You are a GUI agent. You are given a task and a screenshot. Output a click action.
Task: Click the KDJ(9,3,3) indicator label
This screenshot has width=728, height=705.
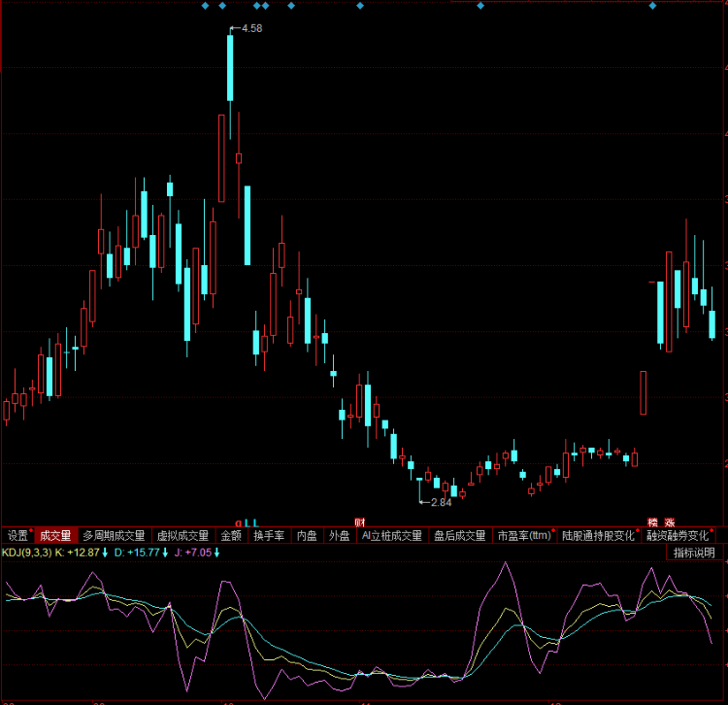tap(26, 554)
